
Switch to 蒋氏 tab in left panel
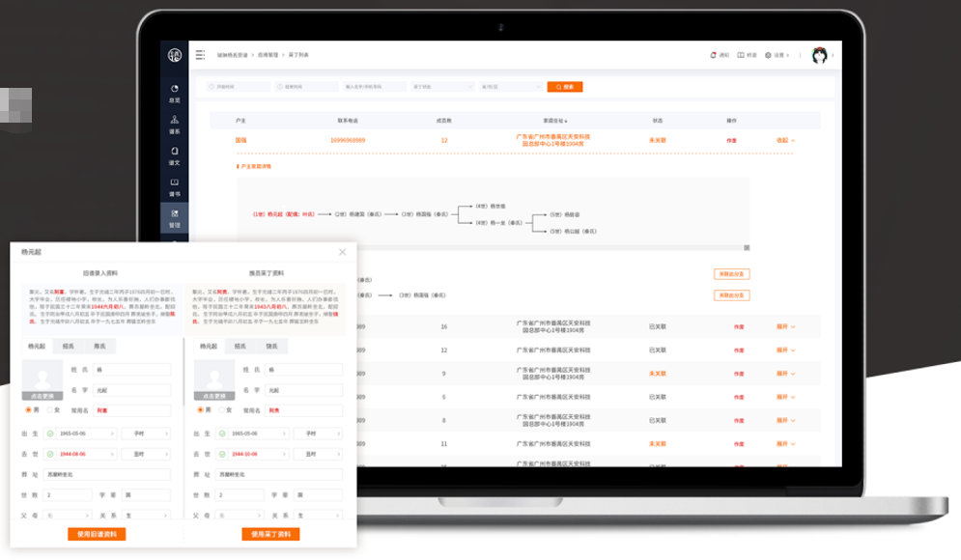99,347
